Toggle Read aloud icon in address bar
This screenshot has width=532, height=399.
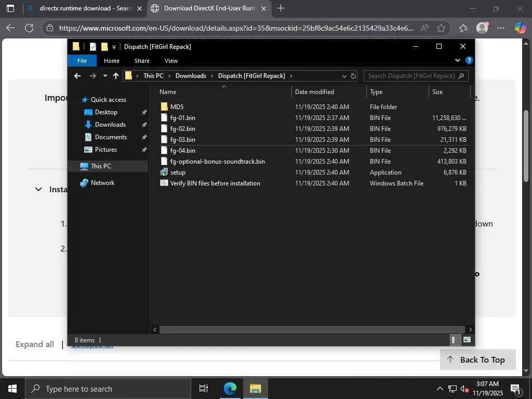pyautogui.click(x=424, y=28)
